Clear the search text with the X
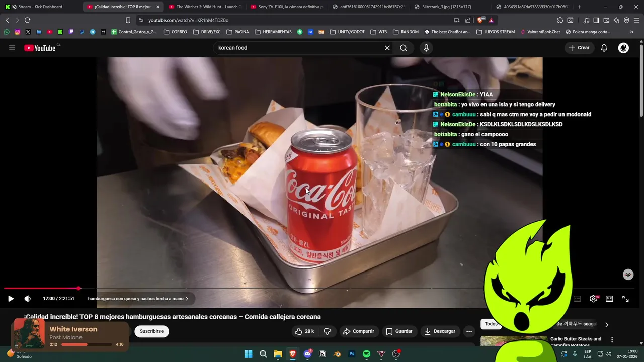Image resolution: width=644 pixels, height=362 pixels. (387, 48)
